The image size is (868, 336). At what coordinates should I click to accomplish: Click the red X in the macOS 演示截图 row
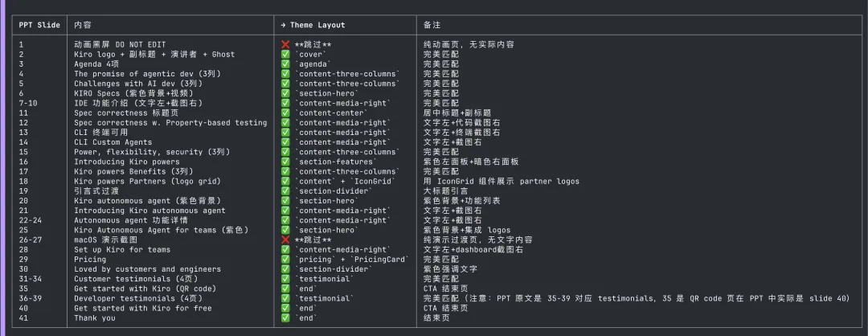pyautogui.click(x=285, y=240)
